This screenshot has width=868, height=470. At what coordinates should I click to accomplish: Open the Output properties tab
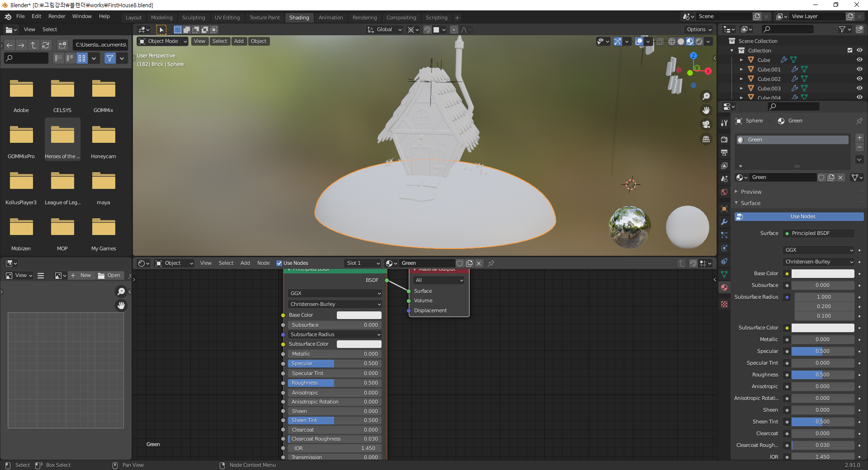click(724, 153)
